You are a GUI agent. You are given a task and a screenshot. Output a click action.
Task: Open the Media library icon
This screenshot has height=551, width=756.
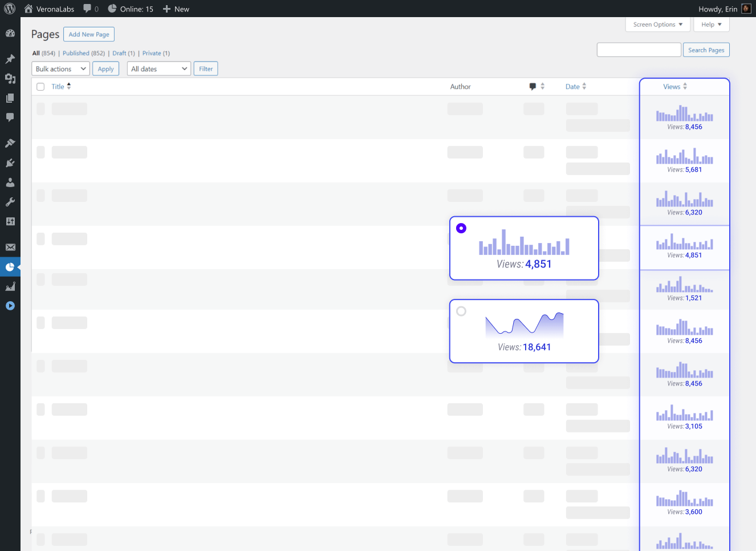(10, 79)
